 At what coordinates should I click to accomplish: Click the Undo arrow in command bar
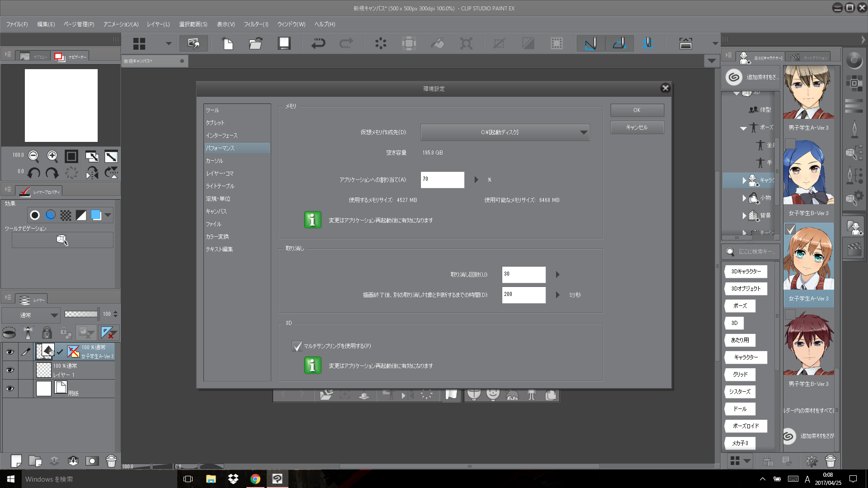(x=318, y=43)
